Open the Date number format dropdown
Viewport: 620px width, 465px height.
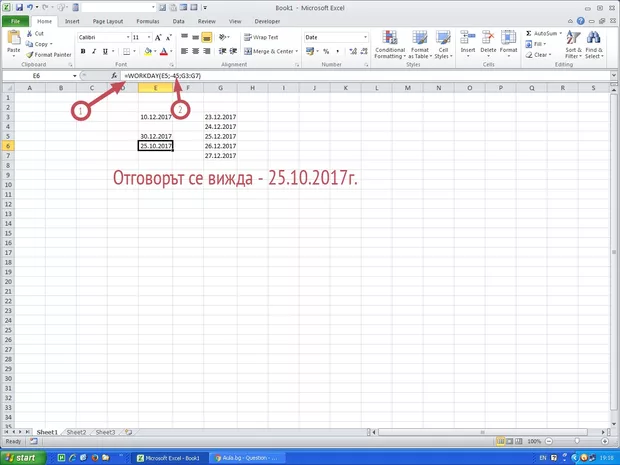[x=365, y=37]
